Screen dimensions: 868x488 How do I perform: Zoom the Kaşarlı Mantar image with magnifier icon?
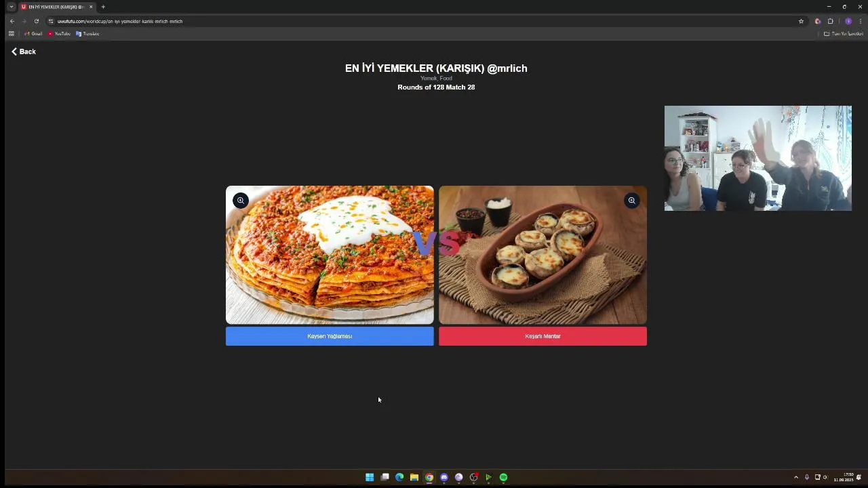631,201
